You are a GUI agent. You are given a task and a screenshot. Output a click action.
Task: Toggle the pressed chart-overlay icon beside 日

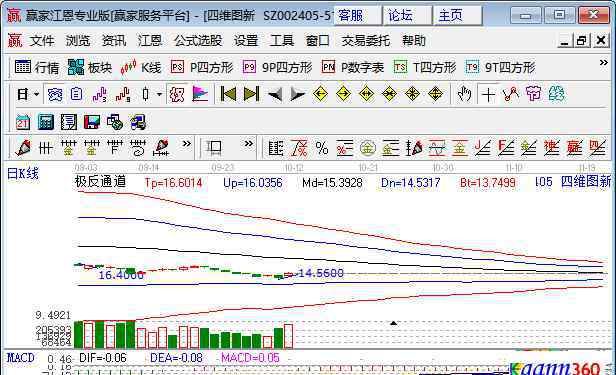coord(55,94)
